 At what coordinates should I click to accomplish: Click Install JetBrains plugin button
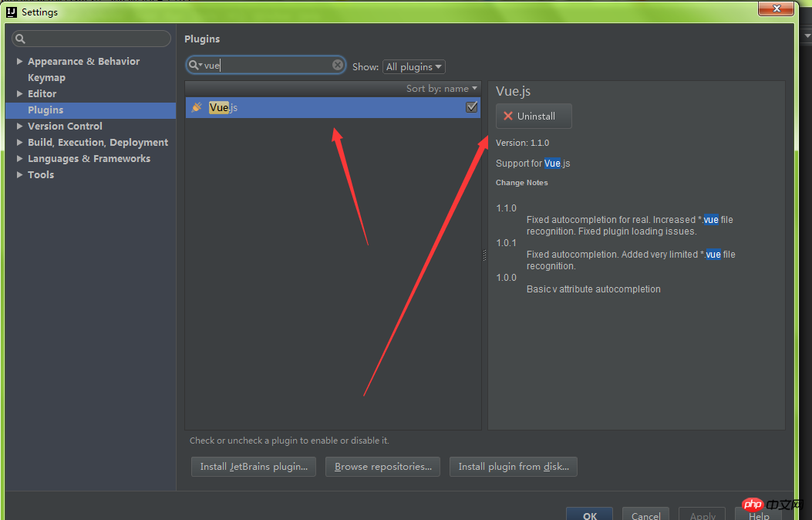point(254,467)
